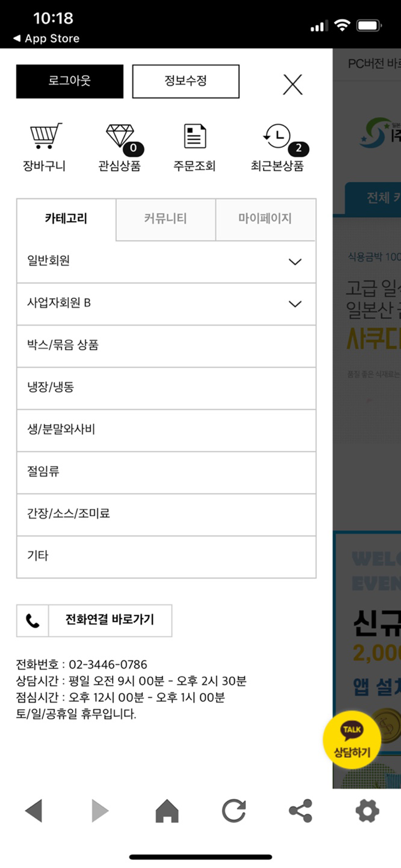
Task: Click the 로그아웃 button
Action: pyautogui.click(x=70, y=81)
